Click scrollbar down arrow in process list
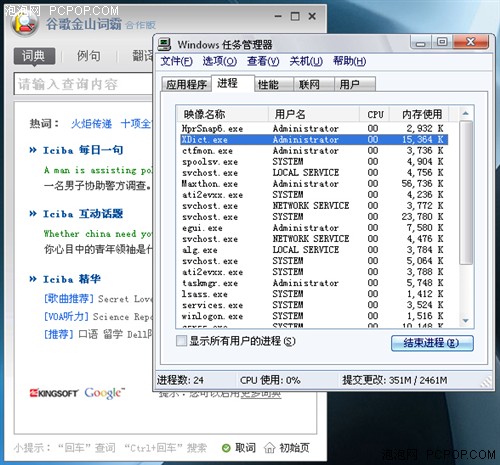The image size is (500, 465). click(466, 321)
